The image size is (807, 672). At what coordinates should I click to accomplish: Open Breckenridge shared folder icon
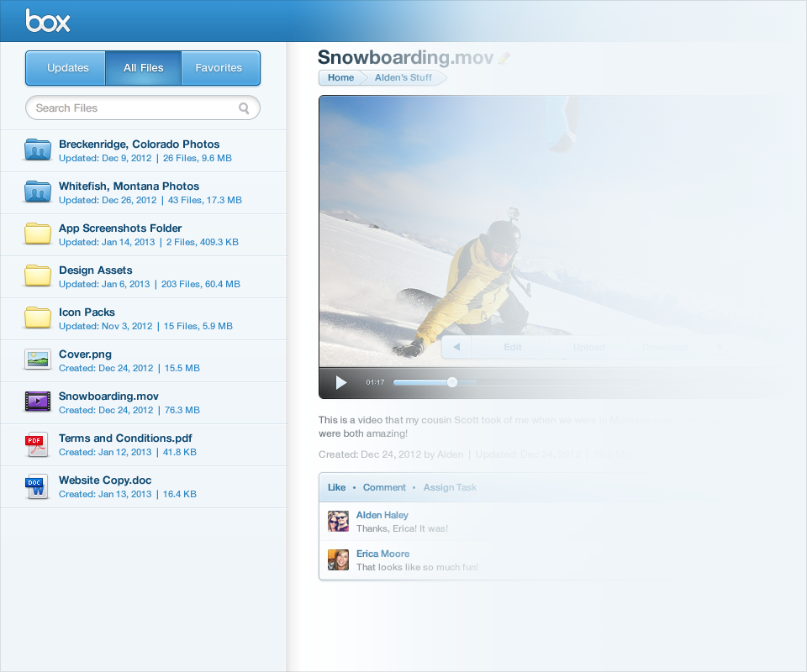pos(38,150)
